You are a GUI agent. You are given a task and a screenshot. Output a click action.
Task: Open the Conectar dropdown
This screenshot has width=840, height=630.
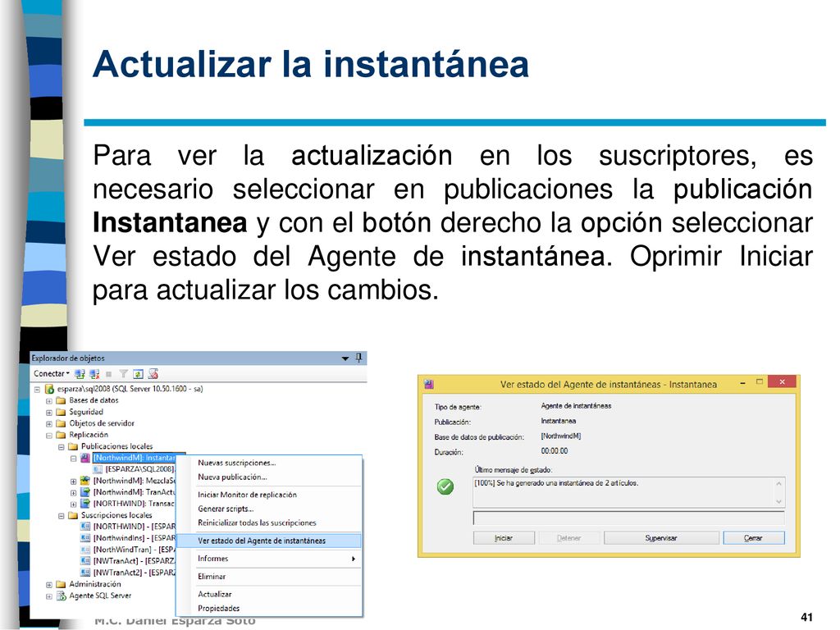point(52,373)
